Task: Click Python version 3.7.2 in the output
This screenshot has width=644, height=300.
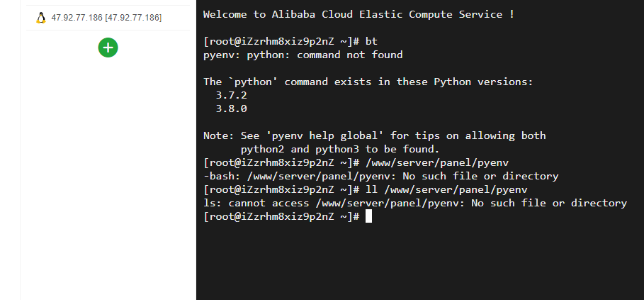Action: 231,95
